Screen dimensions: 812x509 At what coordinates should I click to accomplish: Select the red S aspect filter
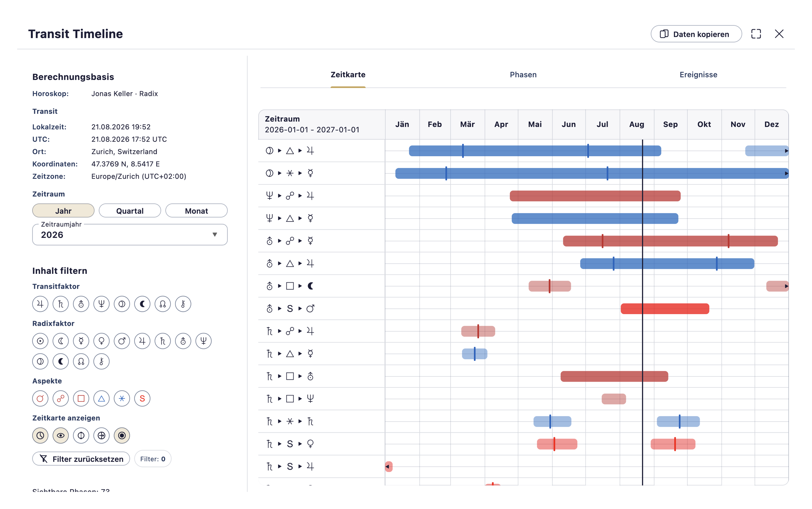click(142, 399)
